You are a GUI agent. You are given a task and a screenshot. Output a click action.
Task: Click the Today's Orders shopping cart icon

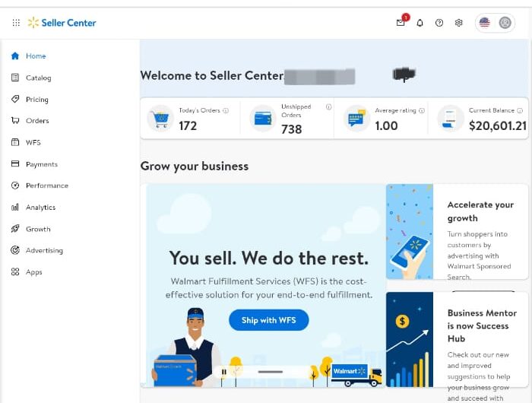tap(160, 119)
